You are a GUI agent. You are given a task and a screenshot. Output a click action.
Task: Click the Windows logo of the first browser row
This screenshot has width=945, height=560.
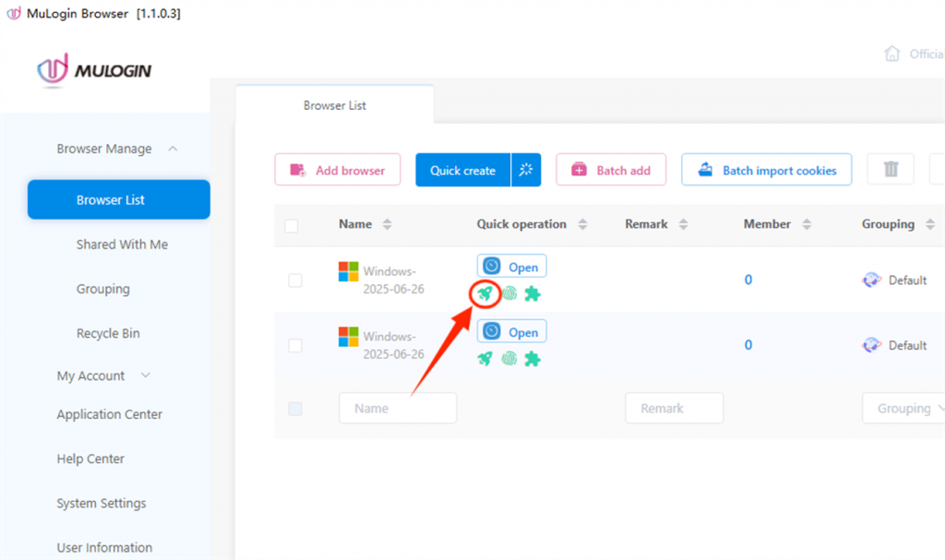coord(348,271)
